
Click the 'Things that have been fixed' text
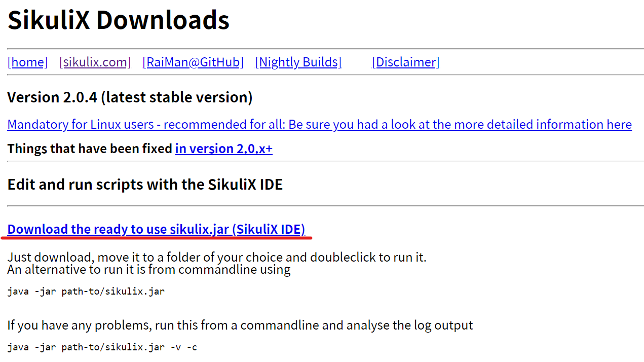[x=90, y=149]
